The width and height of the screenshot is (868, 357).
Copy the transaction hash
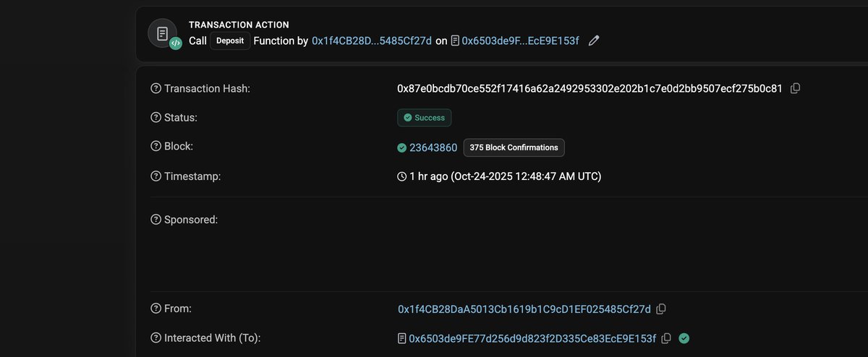796,88
